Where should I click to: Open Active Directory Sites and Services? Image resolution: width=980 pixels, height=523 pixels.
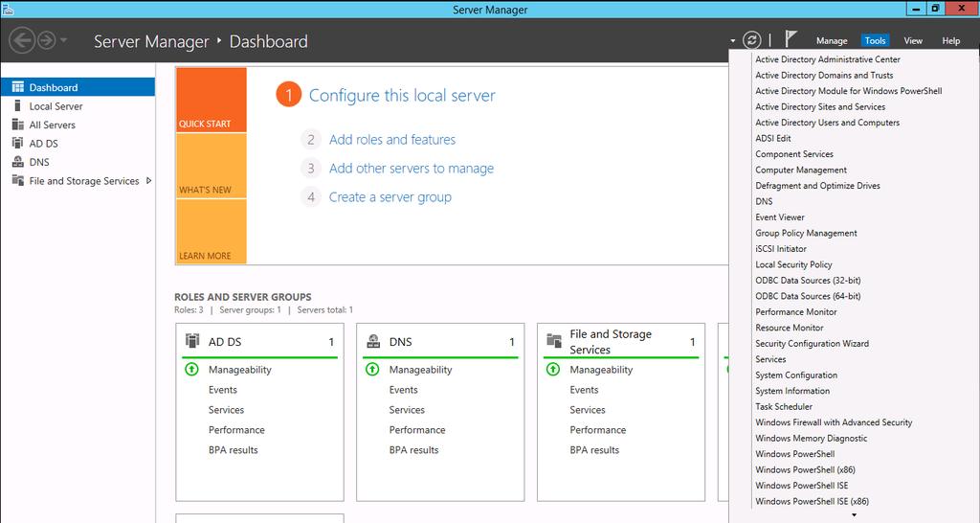820,107
